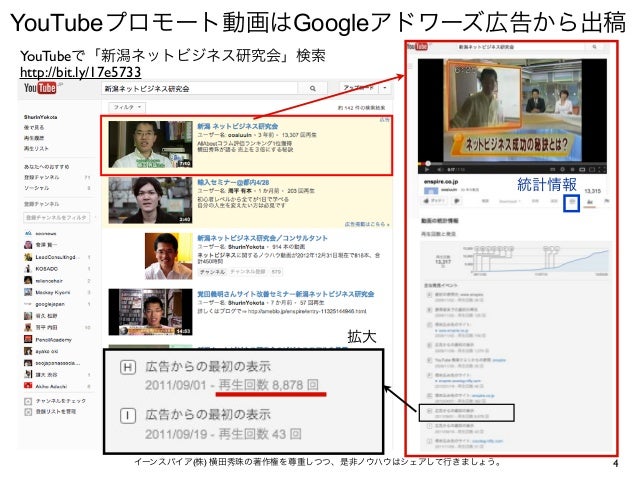
Task: Click the 輸入セミナー video thumbnail
Action: tap(150, 200)
